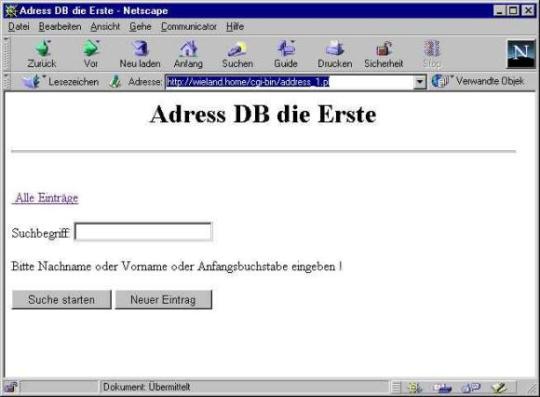Click the Dokument: Übermittelt status text
Screen dimensions: 540x397
coord(147,387)
